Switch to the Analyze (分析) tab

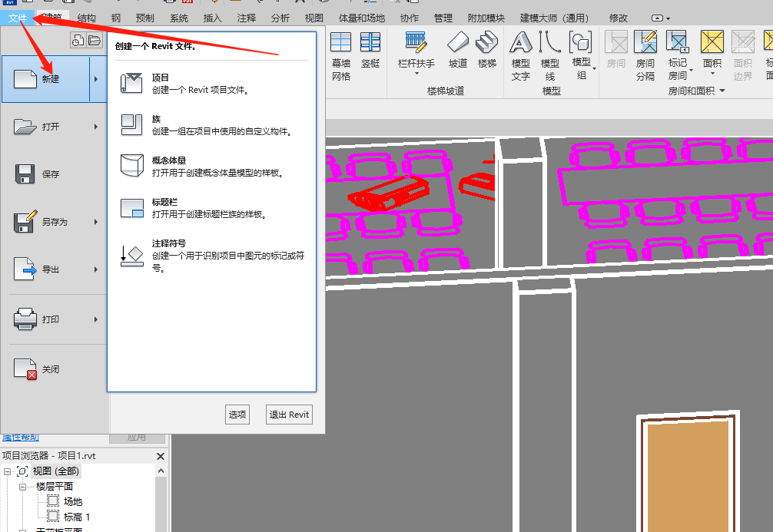(x=280, y=18)
